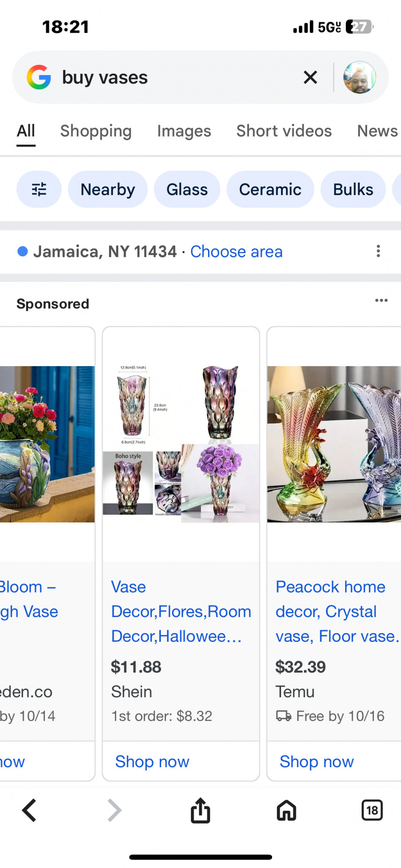Tap the Google G logo
This screenshot has height=868, width=401.
39,77
